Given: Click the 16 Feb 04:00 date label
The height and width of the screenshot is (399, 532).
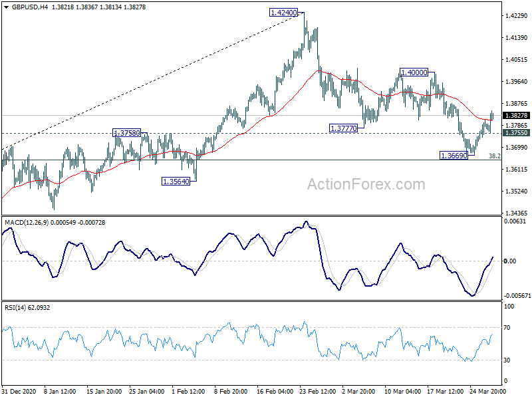Looking at the screenshot, I should point(275,392).
